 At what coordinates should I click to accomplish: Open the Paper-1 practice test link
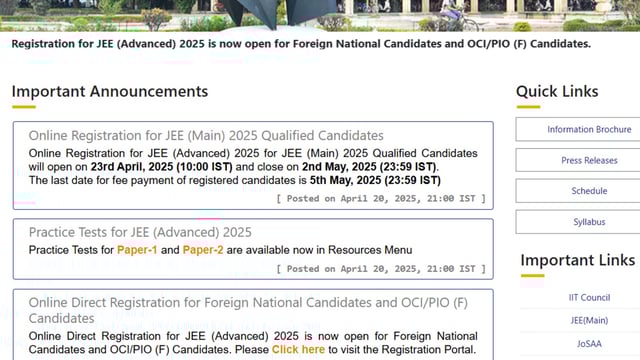(x=137, y=250)
